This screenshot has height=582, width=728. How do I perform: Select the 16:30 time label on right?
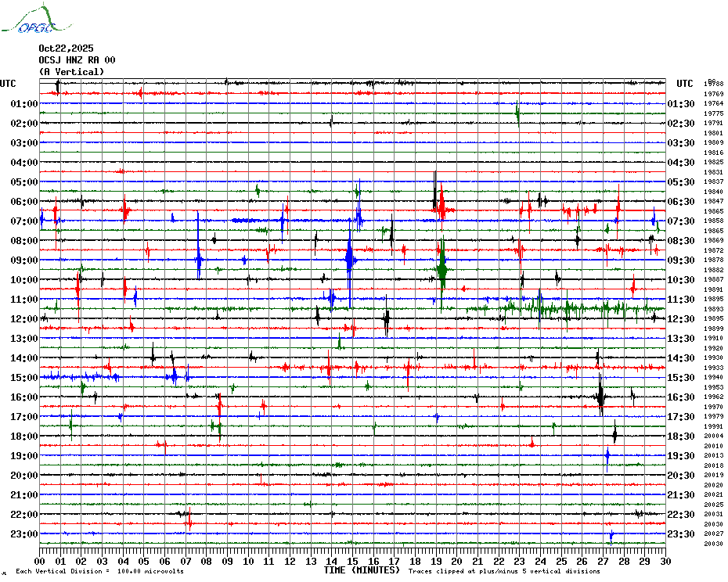point(681,397)
